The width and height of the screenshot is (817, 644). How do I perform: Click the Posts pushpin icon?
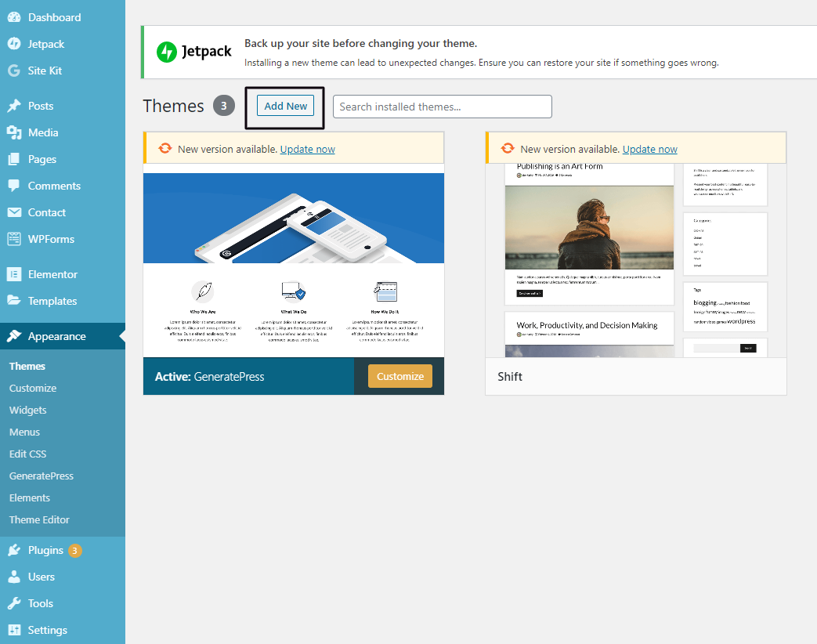point(14,106)
